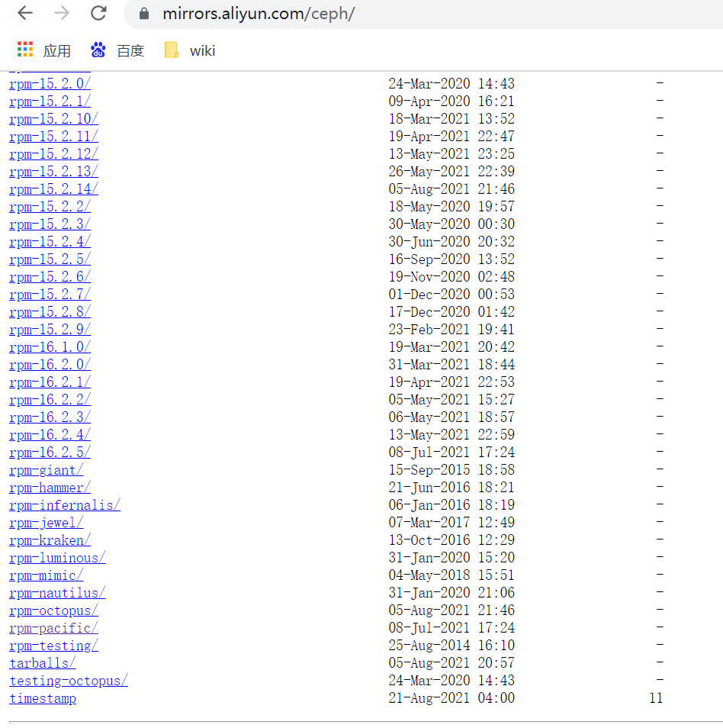View the timestamp file

[42, 698]
